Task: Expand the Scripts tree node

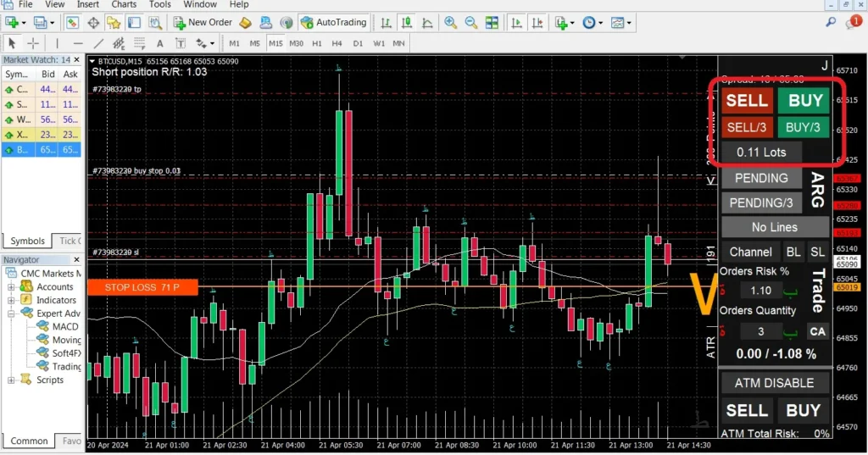Action: 10,380
